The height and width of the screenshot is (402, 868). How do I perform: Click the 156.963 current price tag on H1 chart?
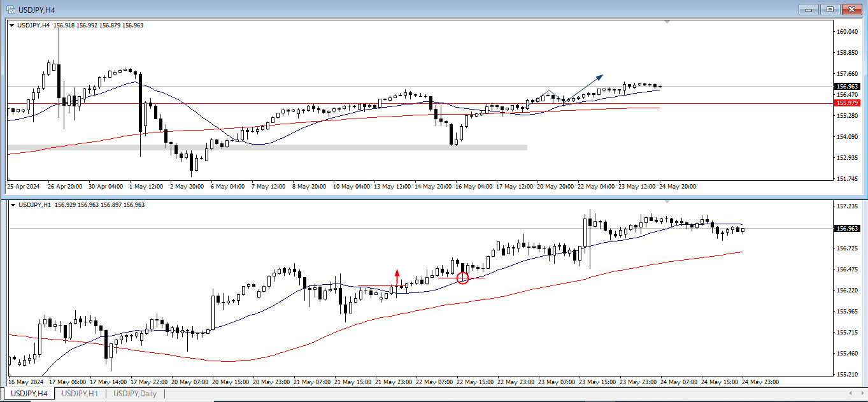848,228
